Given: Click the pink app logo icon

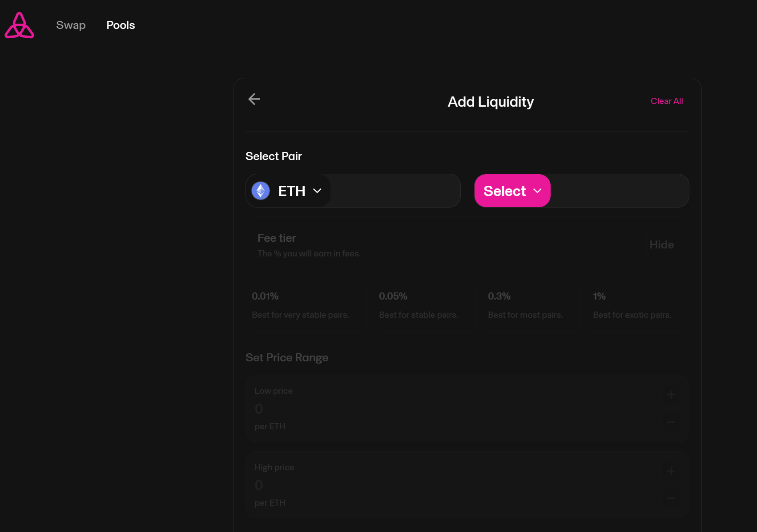Looking at the screenshot, I should tap(19, 25).
